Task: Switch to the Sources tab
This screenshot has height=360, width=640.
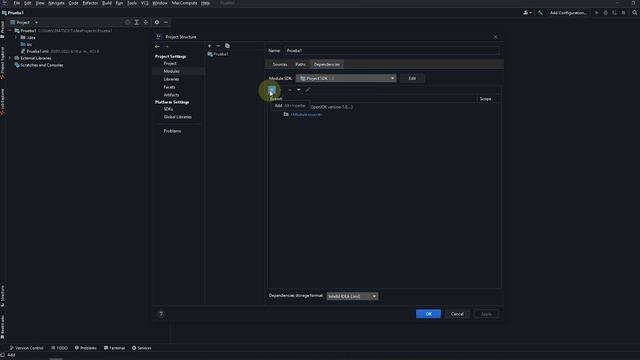Action: coord(280,64)
